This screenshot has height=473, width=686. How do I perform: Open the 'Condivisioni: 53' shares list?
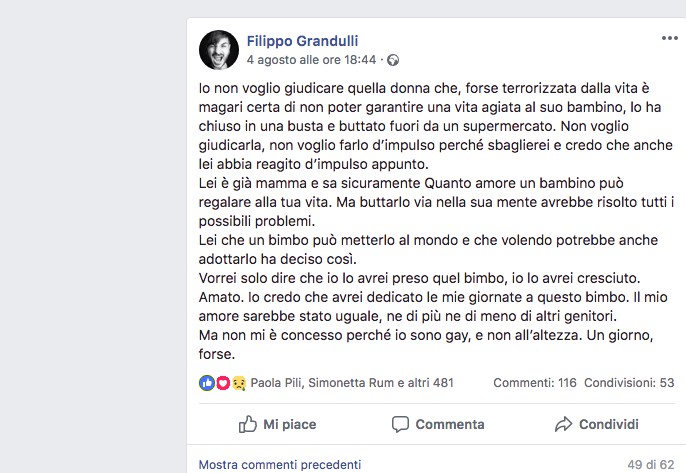coord(630,383)
